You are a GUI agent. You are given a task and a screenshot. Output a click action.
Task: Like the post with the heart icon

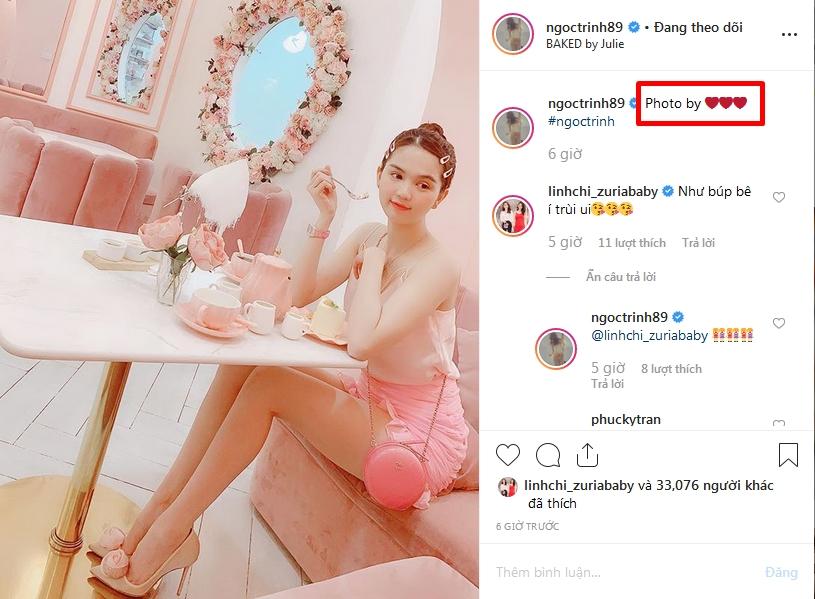508,455
